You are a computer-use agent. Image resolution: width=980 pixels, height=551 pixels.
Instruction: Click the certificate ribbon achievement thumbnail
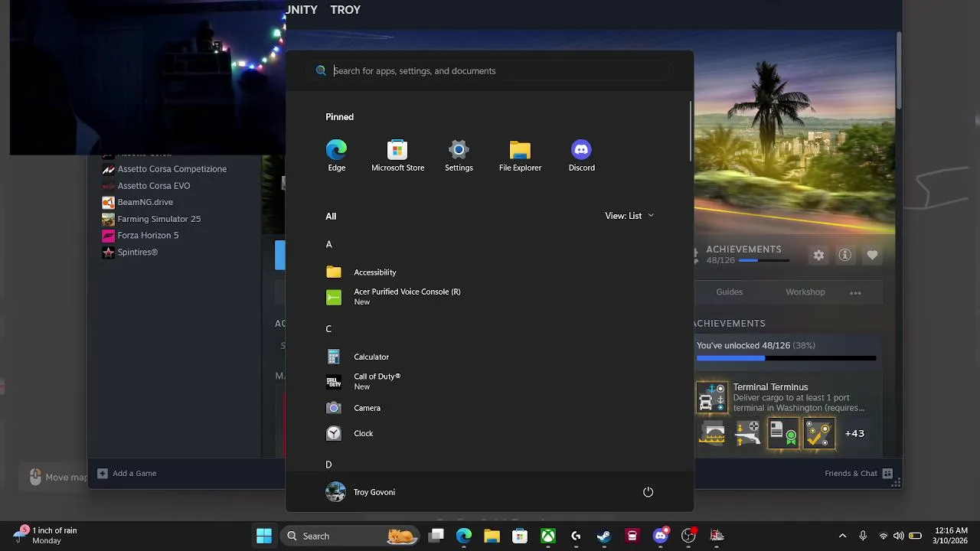(783, 433)
